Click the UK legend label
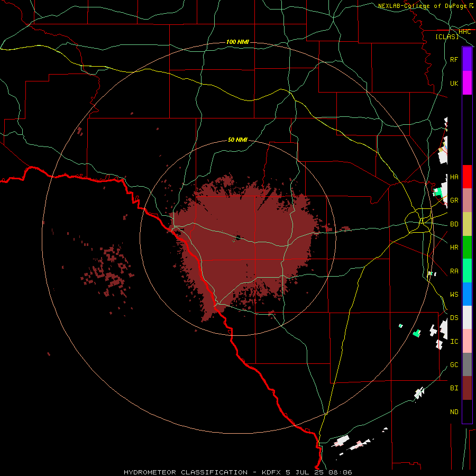476x476 pixels. (454, 83)
